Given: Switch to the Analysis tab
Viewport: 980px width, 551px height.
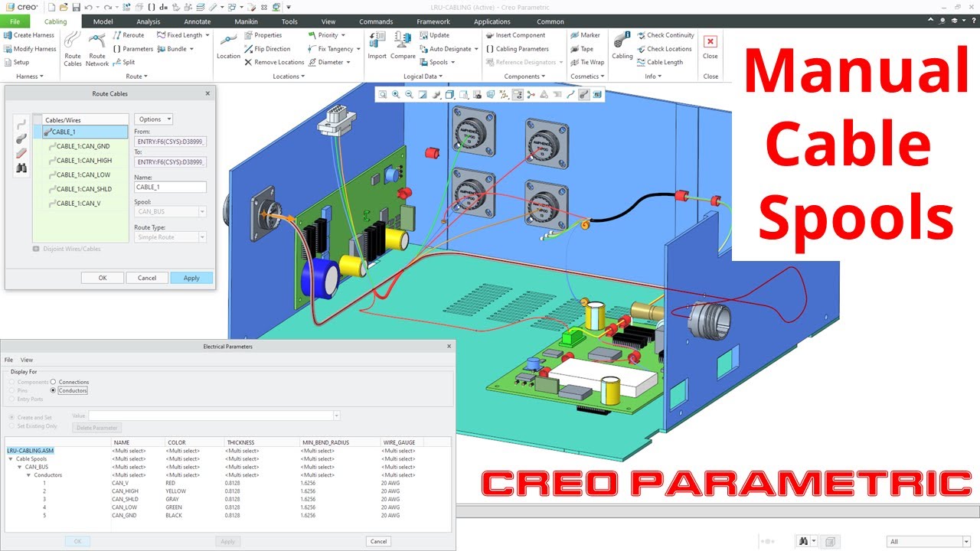Looking at the screenshot, I should [149, 21].
